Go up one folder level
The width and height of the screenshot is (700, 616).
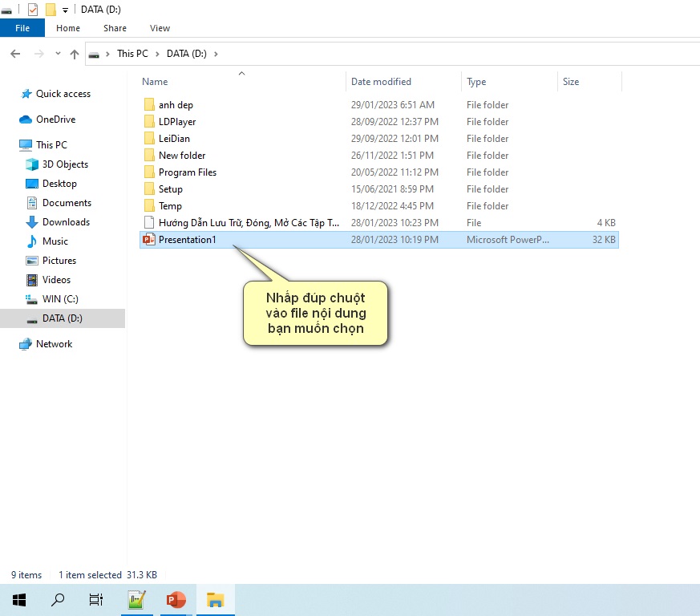75,54
